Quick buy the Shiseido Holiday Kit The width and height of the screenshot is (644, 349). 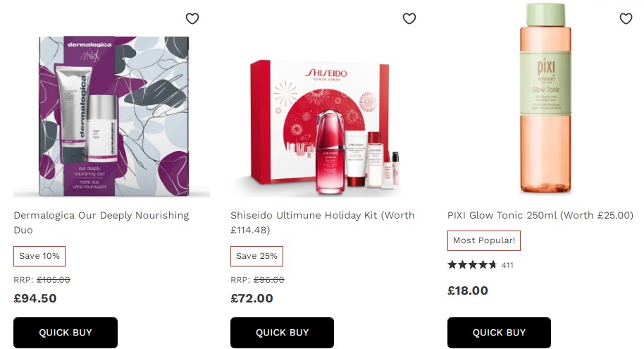click(282, 333)
